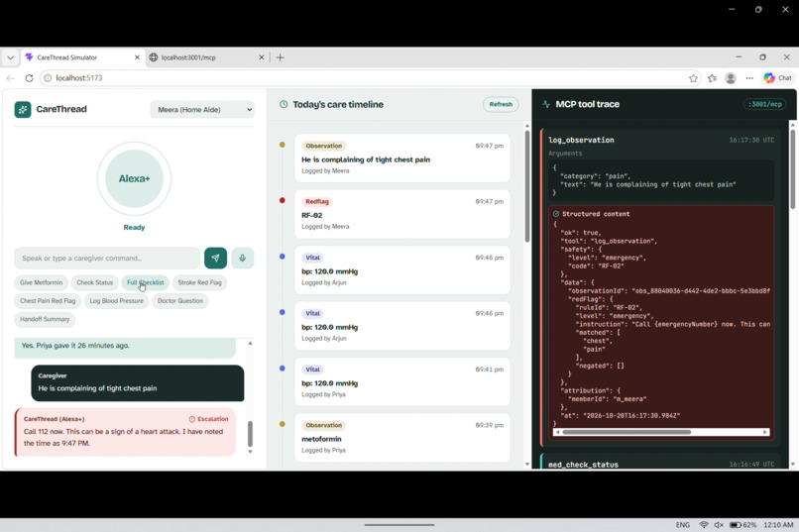Click the battery 62% indicator

coord(742,525)
